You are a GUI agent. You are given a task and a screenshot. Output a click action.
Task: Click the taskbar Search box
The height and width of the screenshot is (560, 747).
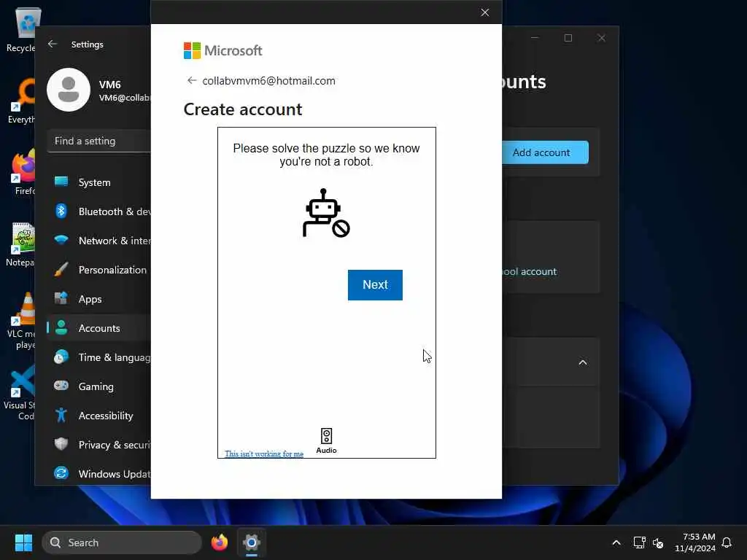click(x=122, y=542)
